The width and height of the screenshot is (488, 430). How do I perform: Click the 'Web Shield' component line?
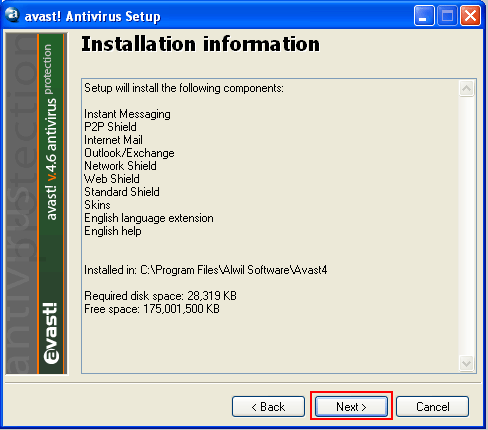point(112,179)
